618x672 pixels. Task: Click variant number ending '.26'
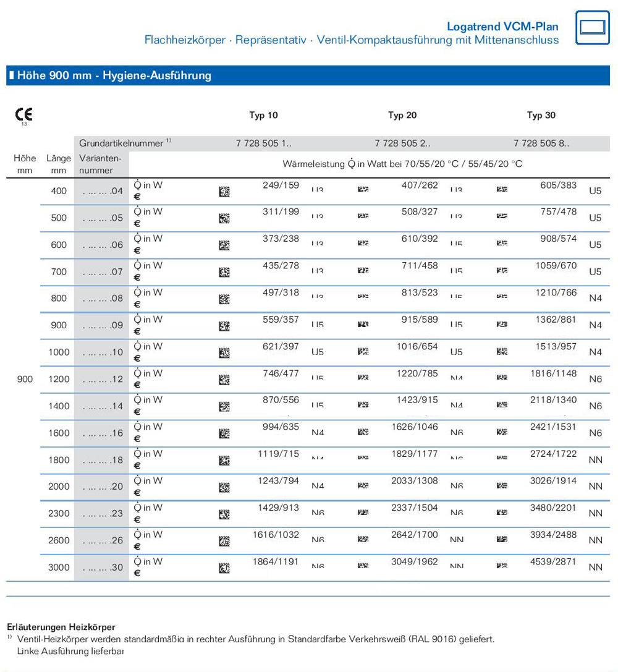103,540
